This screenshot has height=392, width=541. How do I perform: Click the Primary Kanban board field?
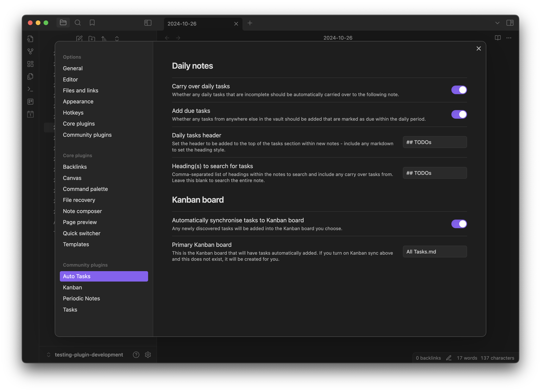pos(435,252)
